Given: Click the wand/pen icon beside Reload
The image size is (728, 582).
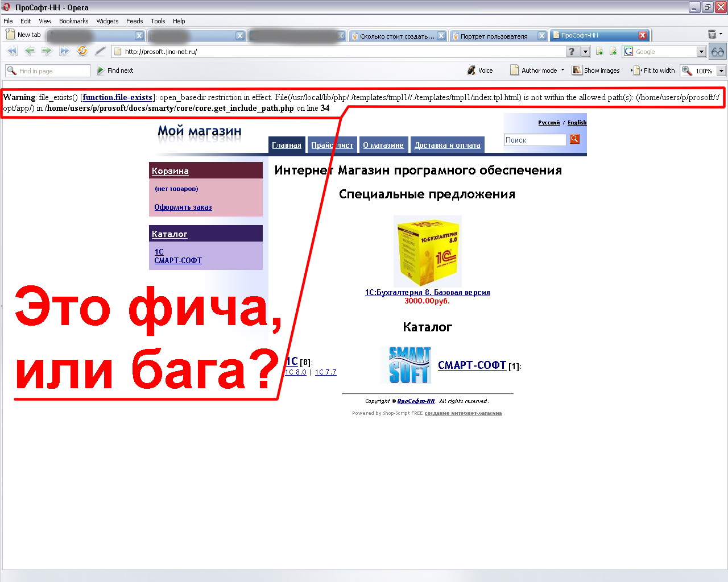Looking at the screenshot, I should tap(100, 51).
